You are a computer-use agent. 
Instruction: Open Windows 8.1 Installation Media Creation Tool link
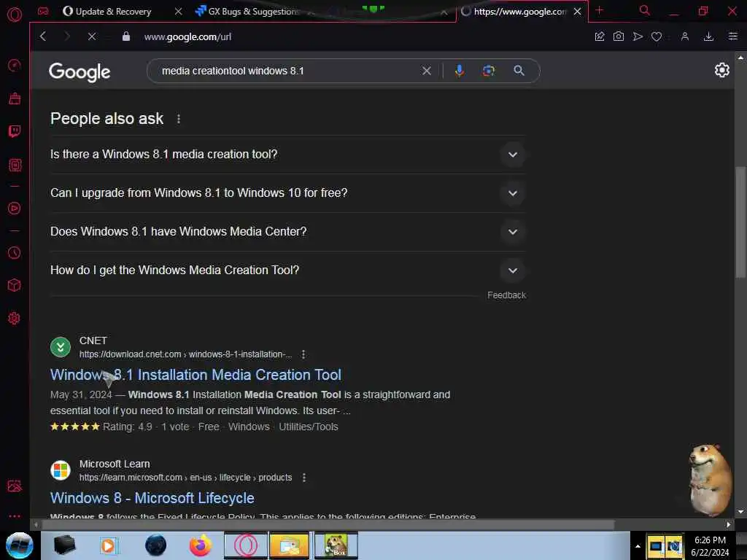click(196, 375)
